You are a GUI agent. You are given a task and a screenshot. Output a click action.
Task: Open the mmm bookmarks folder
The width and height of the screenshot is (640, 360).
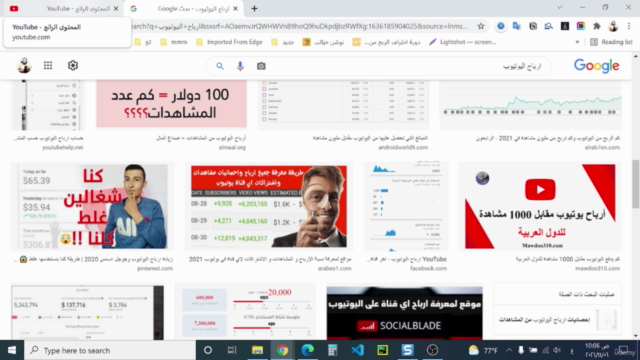(x=173, y=42)
